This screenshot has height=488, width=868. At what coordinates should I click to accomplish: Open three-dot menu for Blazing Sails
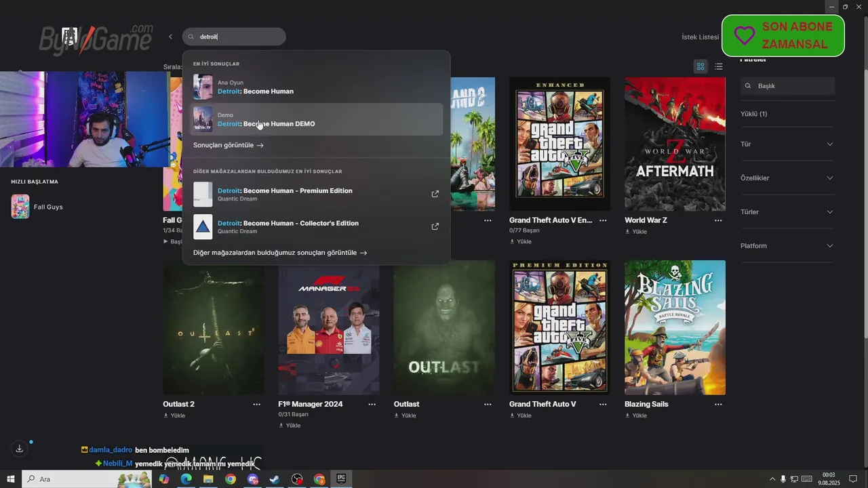(718, 404)
